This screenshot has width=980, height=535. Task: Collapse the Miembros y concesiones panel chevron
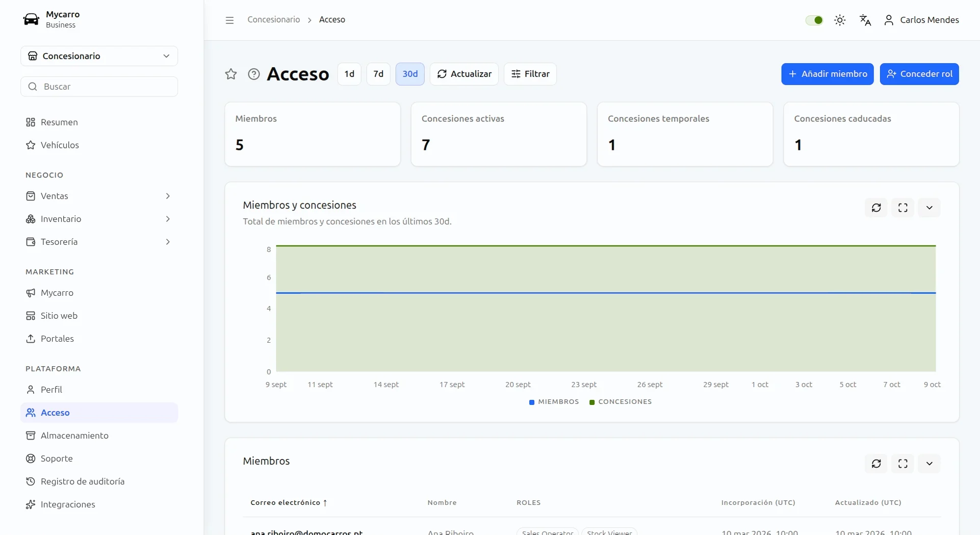[930, 208]
